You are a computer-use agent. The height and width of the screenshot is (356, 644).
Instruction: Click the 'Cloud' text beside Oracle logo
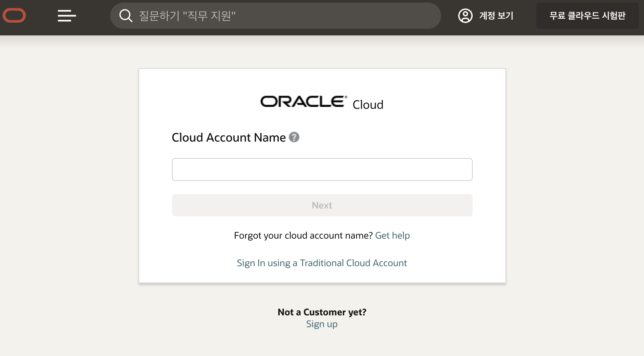tap(368, 105)
